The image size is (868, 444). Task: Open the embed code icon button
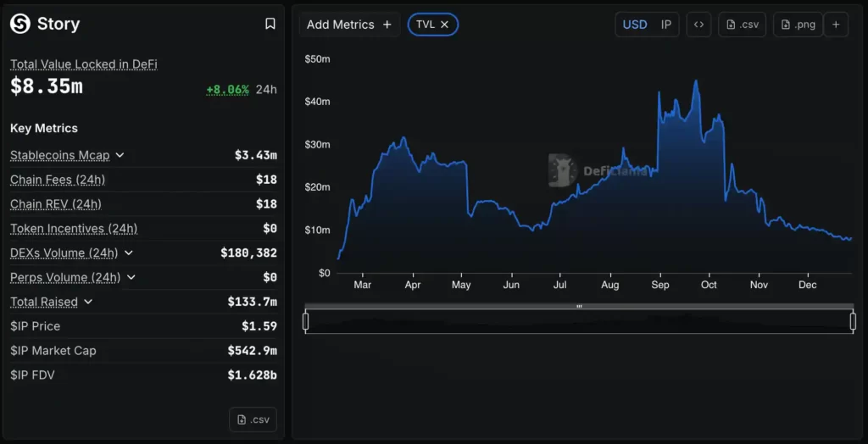tap(698, 25)
